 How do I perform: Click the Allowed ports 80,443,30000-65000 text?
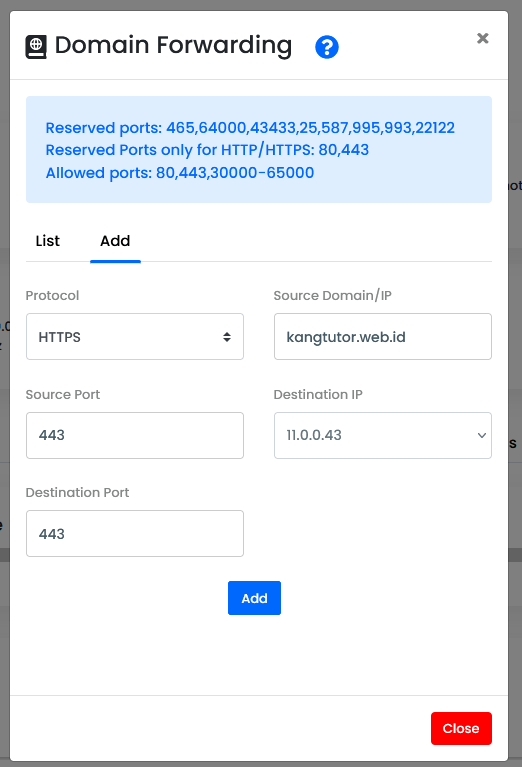point(180,173)
